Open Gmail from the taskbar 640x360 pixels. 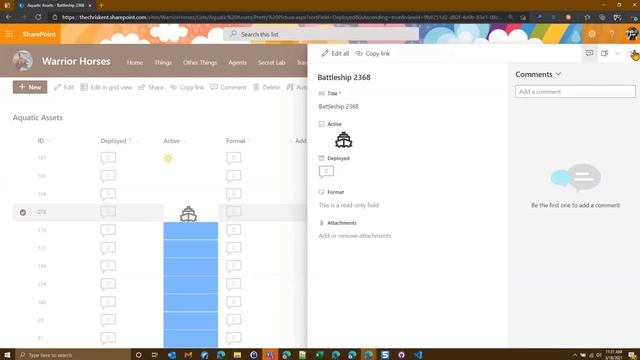[188, 355]
